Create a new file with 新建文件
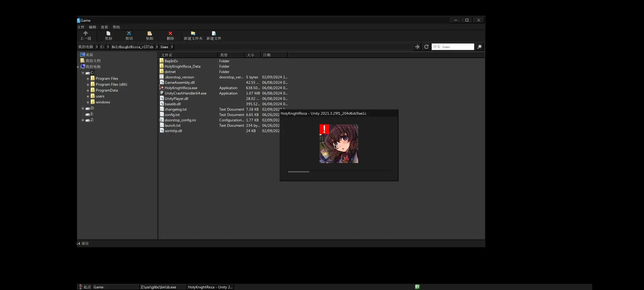Screen dimensions: 644x290 tap(214, 36)
